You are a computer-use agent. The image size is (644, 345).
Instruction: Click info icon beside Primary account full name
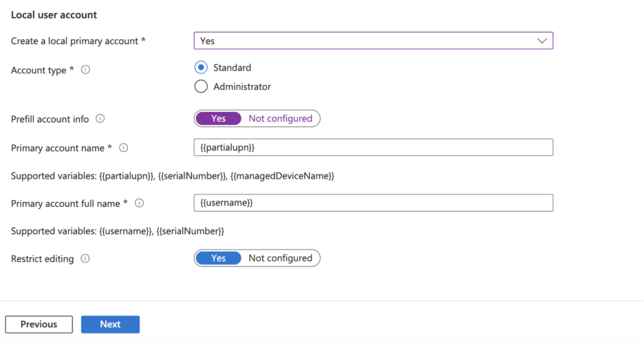coord(140,203)
